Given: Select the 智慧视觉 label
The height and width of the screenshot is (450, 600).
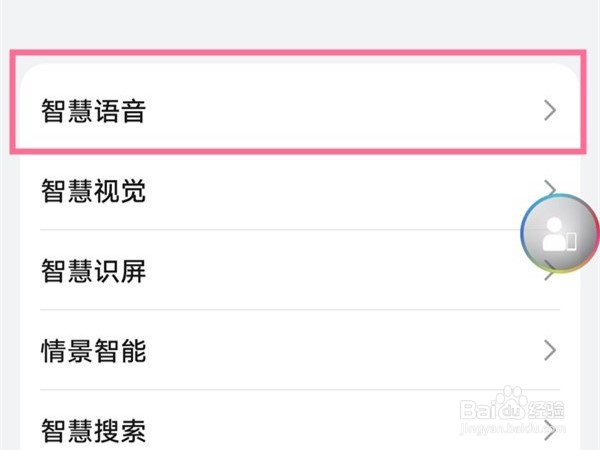Looking at the screenshot, I should [x=94, y=190].
